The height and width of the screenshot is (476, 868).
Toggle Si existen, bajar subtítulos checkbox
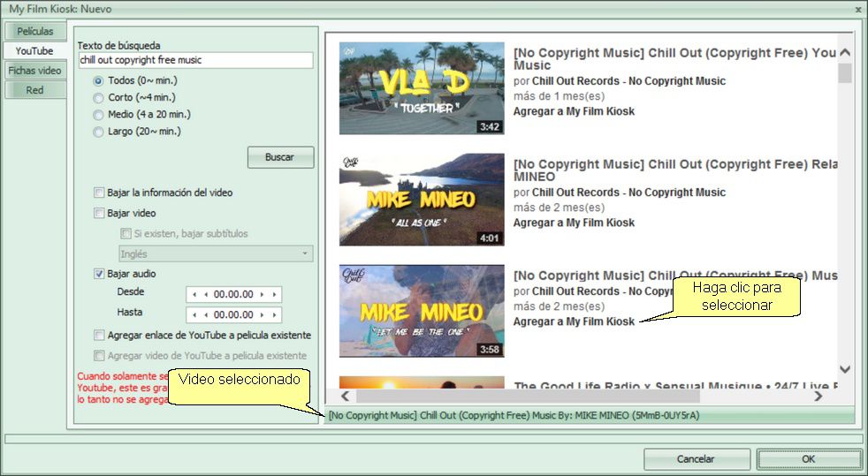[x=126, y=233]
